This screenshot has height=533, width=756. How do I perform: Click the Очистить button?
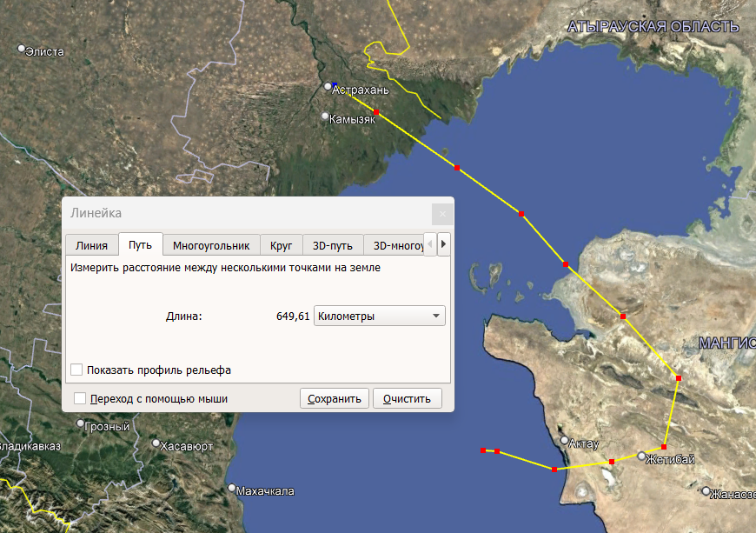(407, 398)
